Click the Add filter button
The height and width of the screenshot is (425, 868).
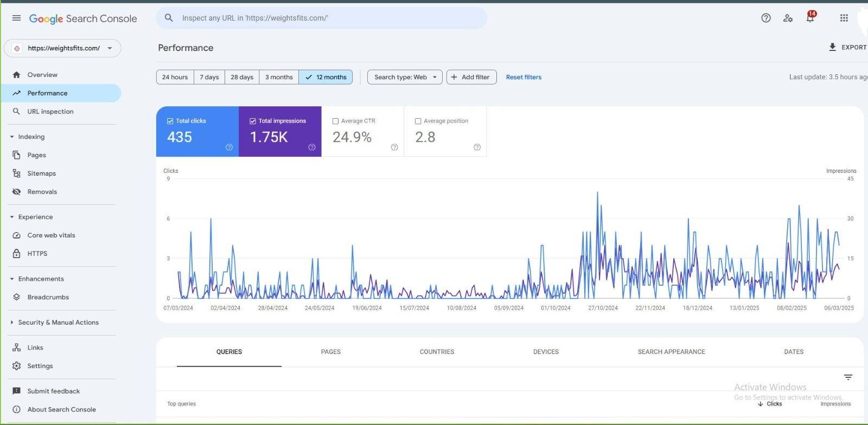(x=471, y=77)
